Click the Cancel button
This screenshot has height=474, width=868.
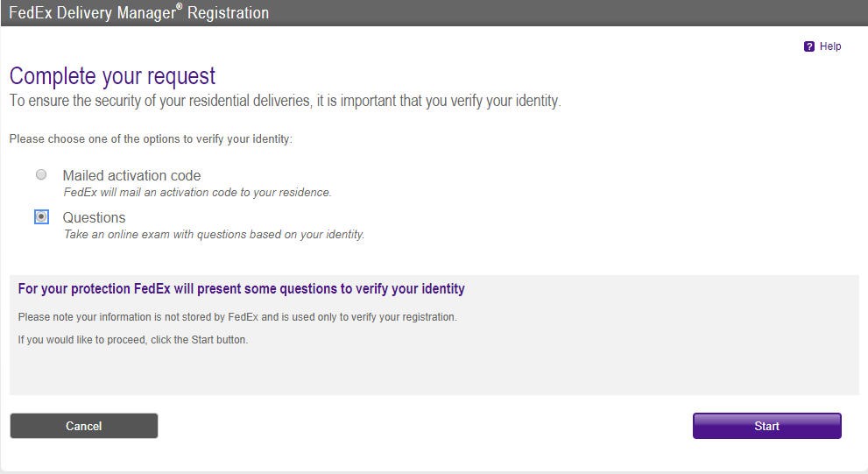click(x=83, y=426)
